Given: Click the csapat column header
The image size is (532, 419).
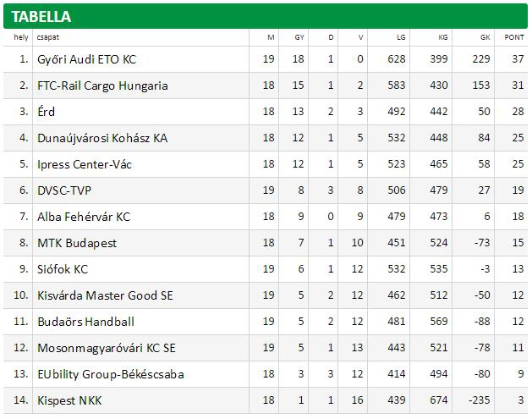Looking at the screenshot, I should [48, 37].
